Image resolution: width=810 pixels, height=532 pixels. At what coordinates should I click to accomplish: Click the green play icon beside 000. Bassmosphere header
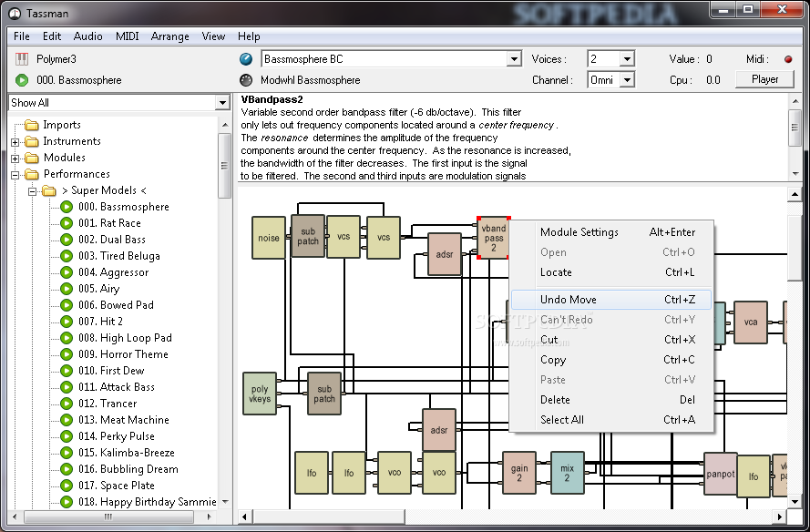tap(22, 80)
